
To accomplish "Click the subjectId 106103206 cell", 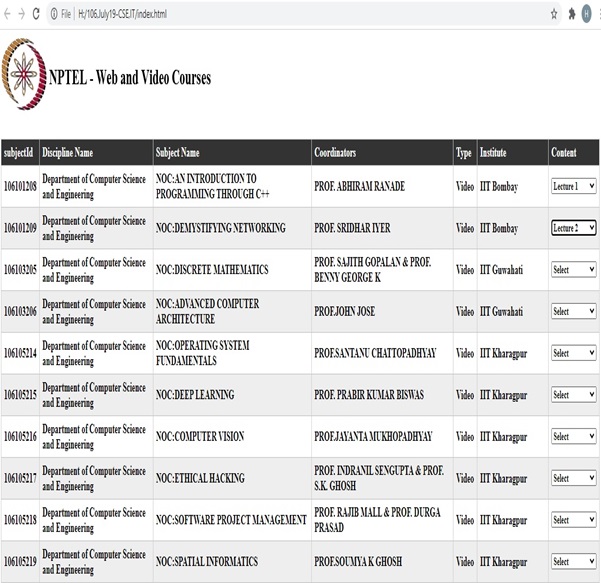I will click(x=19, y=312).
